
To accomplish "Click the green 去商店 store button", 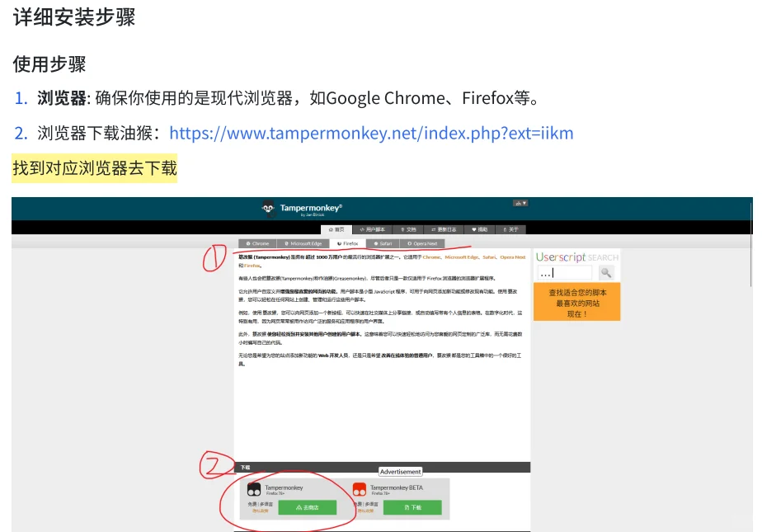I will coord(308,507).
